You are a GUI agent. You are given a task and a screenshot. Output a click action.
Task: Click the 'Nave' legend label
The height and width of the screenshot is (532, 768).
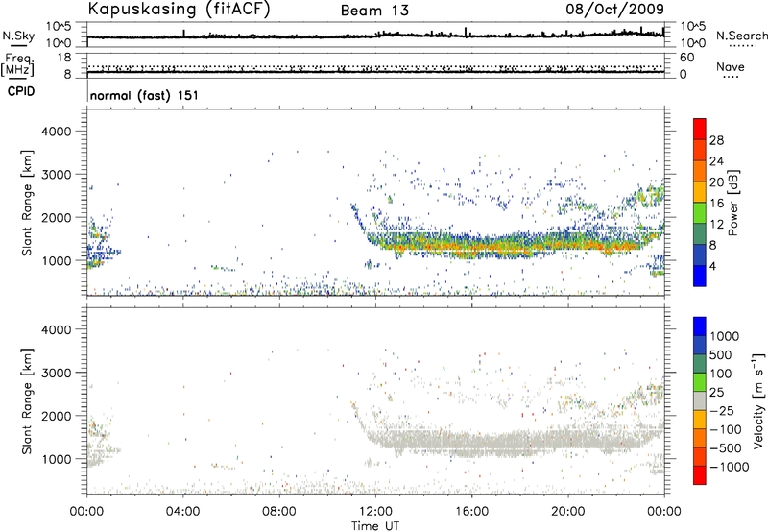point(730,67)
